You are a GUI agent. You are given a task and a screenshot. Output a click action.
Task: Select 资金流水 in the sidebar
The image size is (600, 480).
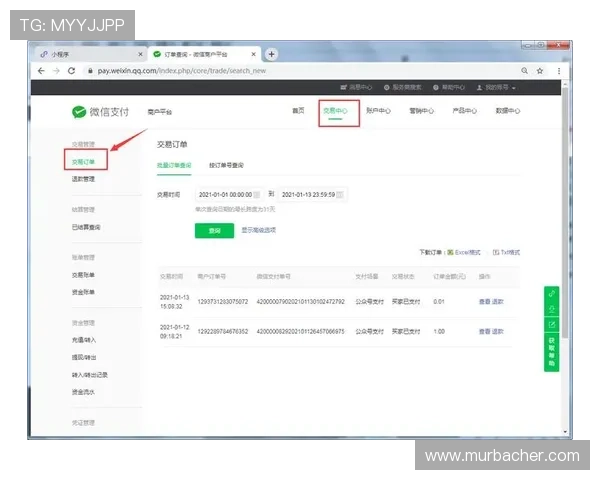pos(83,392)
